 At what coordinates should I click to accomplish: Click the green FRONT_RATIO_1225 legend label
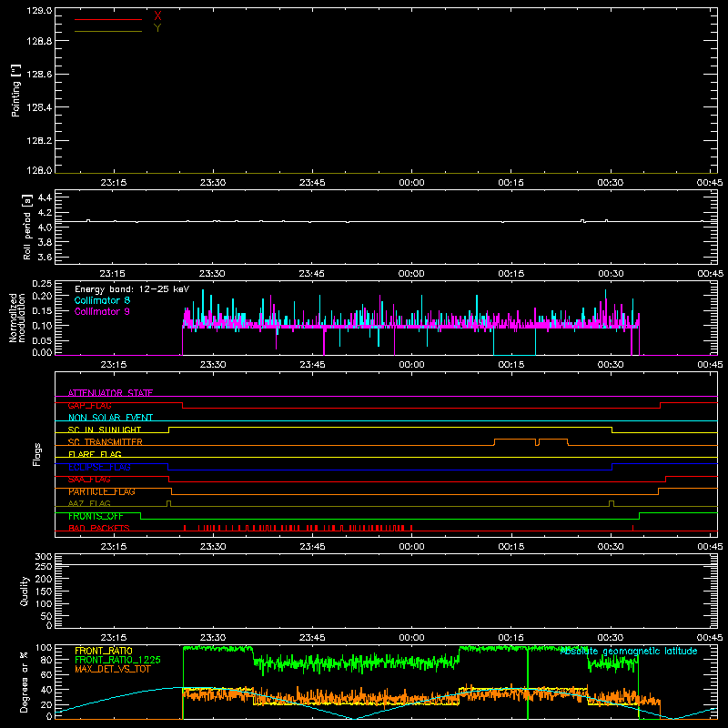(118, 660)
